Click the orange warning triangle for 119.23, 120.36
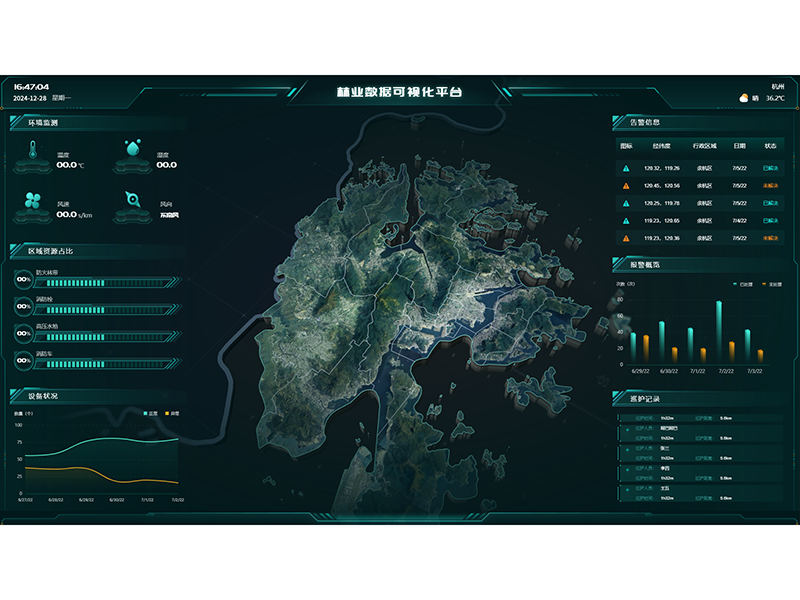The width and height of the screenshot is (800, 600). [x=626, y=238]
